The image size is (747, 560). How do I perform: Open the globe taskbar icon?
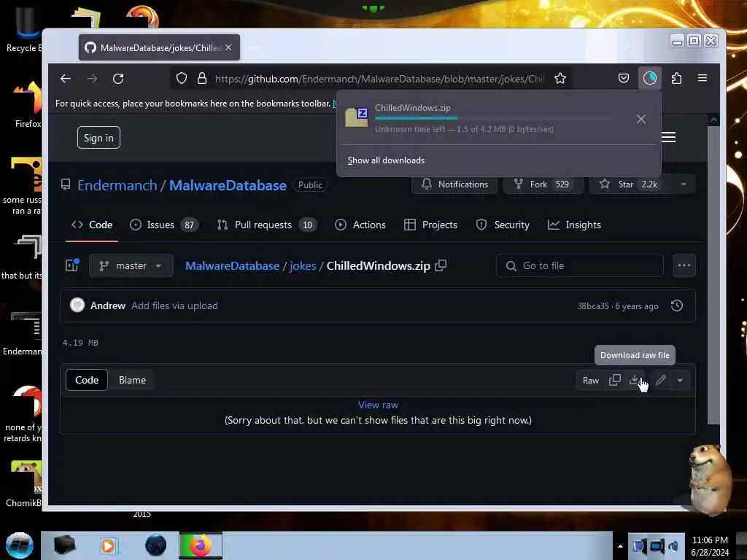[x=156, y=545]
